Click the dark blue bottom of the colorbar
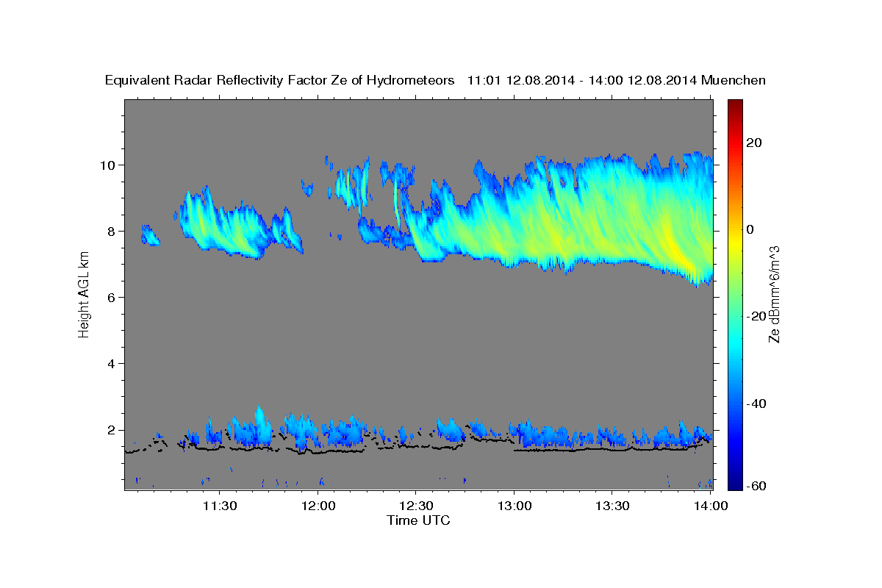 734,481
